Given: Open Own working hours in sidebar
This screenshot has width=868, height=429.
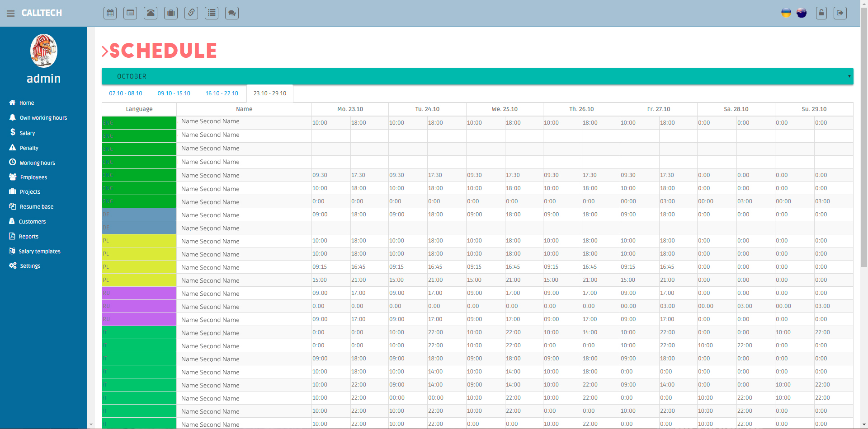Looking at the screenshot, I should tap(43, 118).
